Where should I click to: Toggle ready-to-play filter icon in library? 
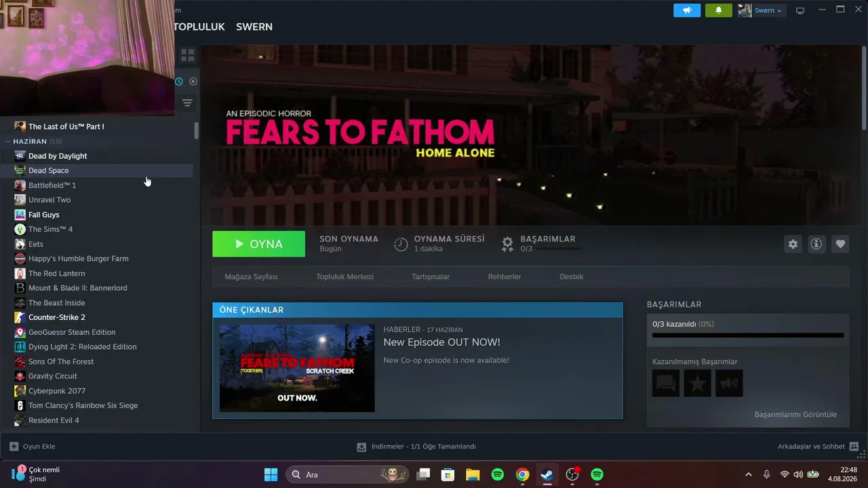193,81
